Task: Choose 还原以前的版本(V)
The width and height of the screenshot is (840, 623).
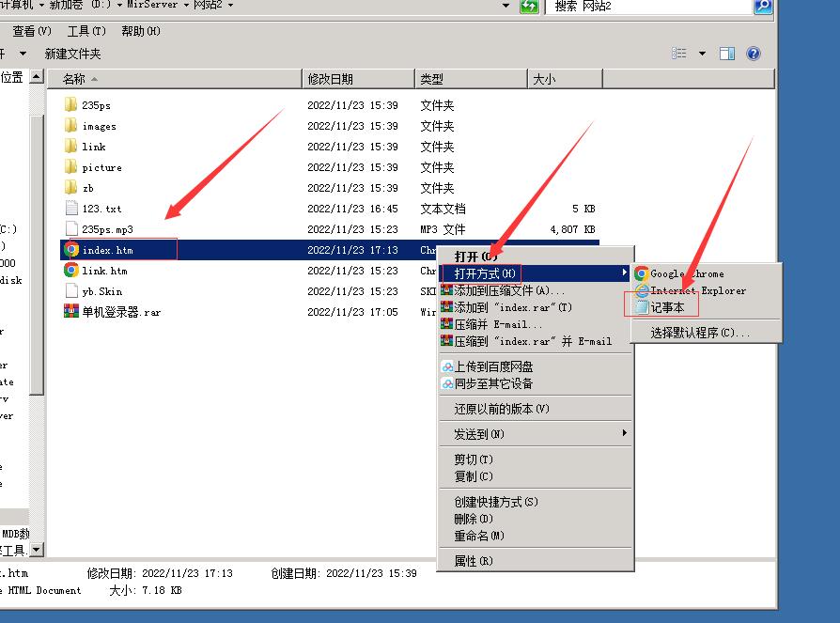Action: tap(536, 410)
